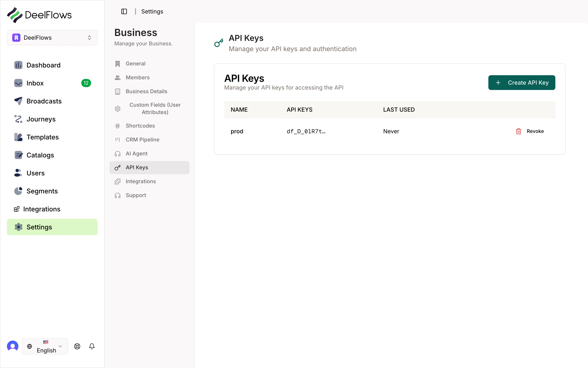Open notifications bell icon
The image size is (588, 368).
coord(92,346)
